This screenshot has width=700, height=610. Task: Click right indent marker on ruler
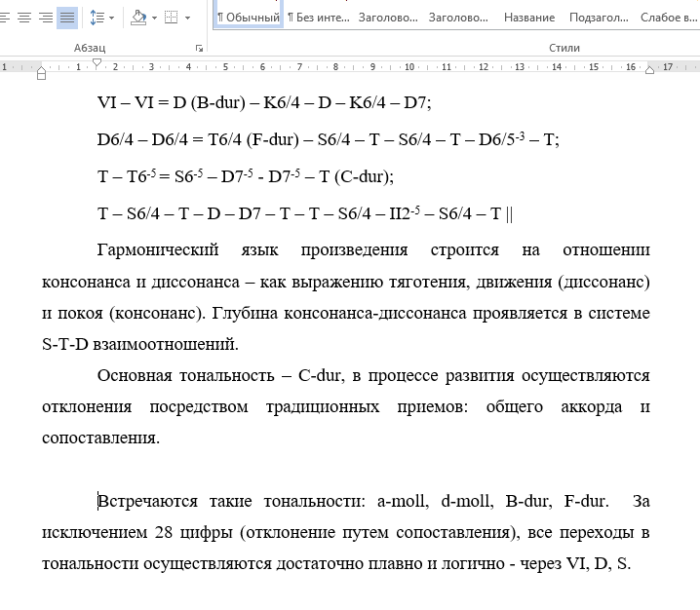click(x=650, y=69)
